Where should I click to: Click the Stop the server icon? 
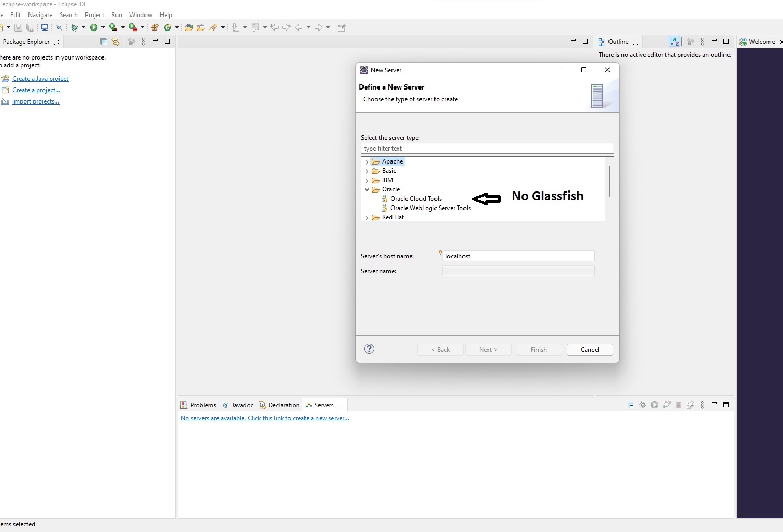(678, 405)
